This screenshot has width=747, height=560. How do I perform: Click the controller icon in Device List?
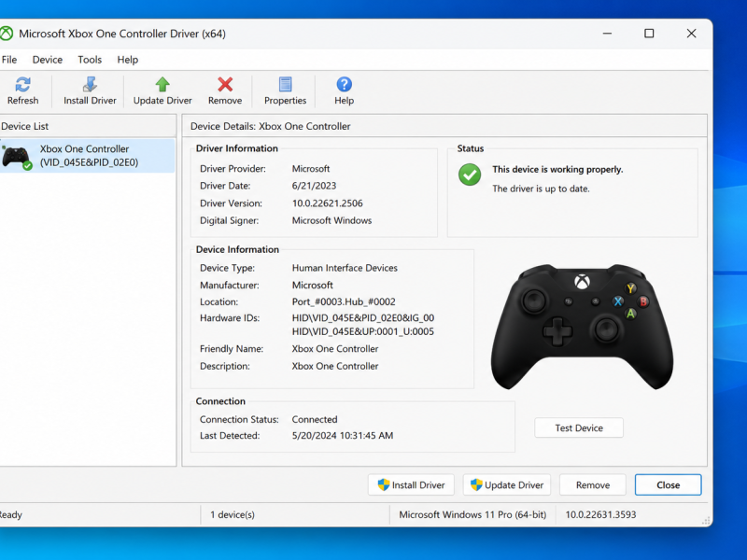tap(17, 158)
